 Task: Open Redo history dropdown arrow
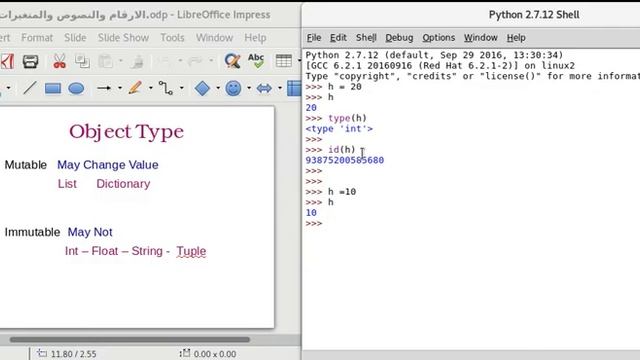tap(211, 61)
